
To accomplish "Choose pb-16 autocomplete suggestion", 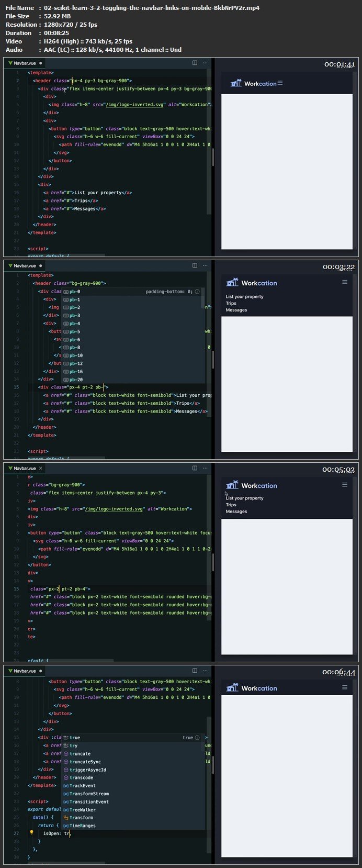I will [x=132, y=372].
